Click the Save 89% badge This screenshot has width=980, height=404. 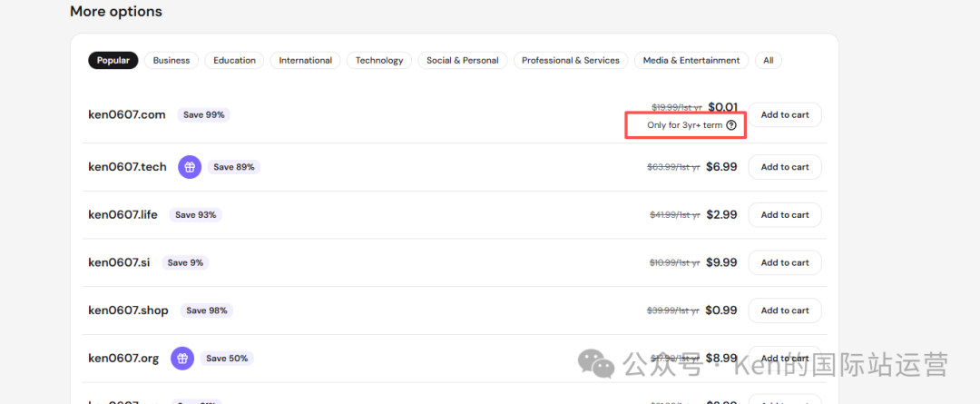point(234,167)
